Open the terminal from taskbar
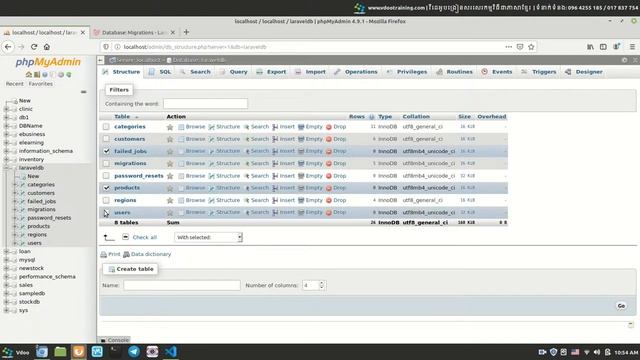The image size is (640, 360). (116, 351)
